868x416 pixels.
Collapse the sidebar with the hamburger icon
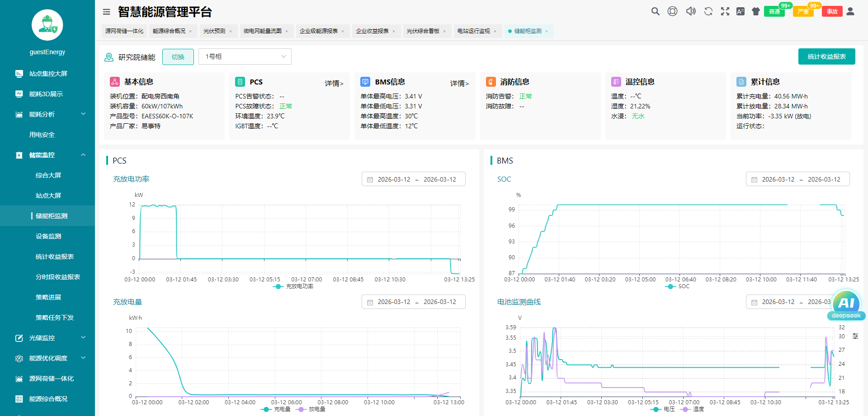coord(106,11)
